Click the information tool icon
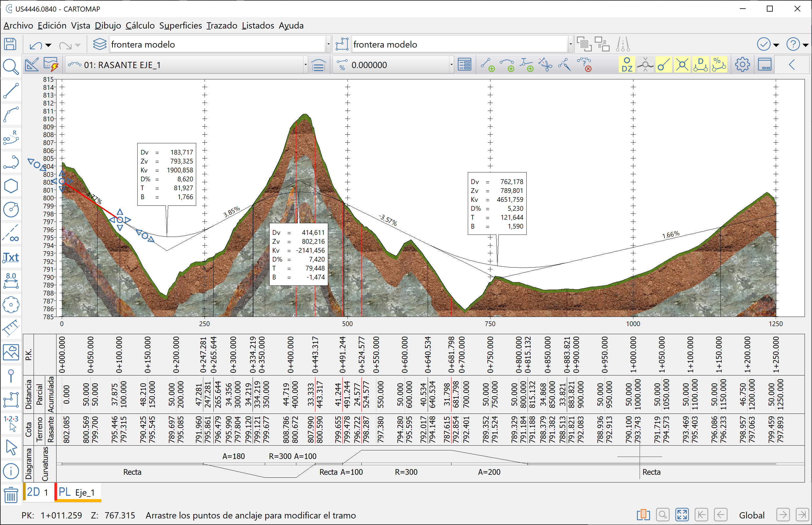 click(11, 471)
